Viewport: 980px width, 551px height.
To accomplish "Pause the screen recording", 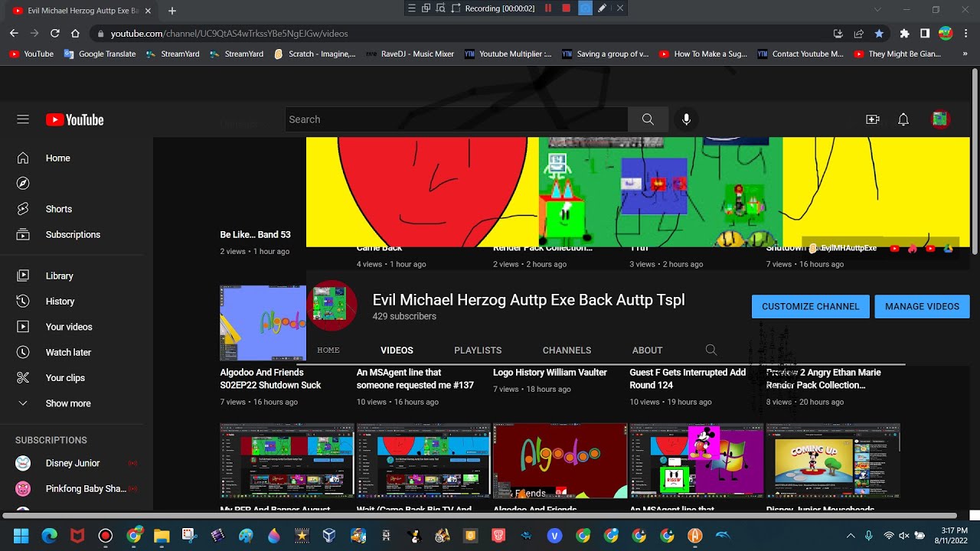I will pos(548,8).
